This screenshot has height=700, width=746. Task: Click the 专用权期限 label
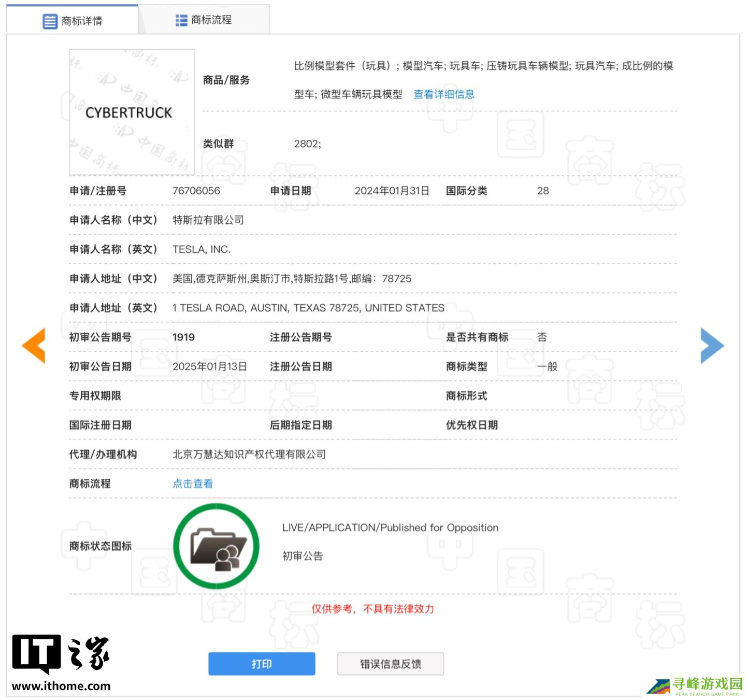point(95,396)
